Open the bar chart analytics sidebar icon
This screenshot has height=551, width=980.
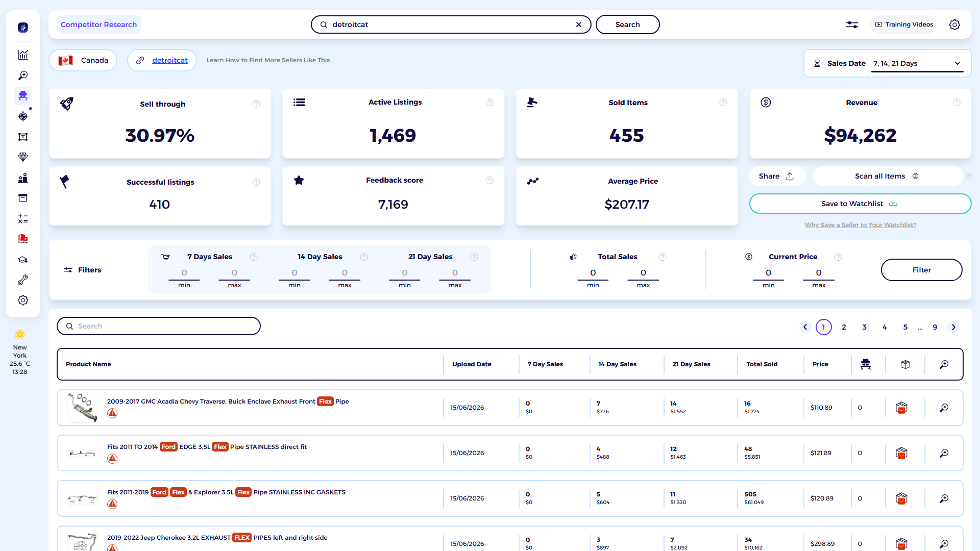click(23, 55)
